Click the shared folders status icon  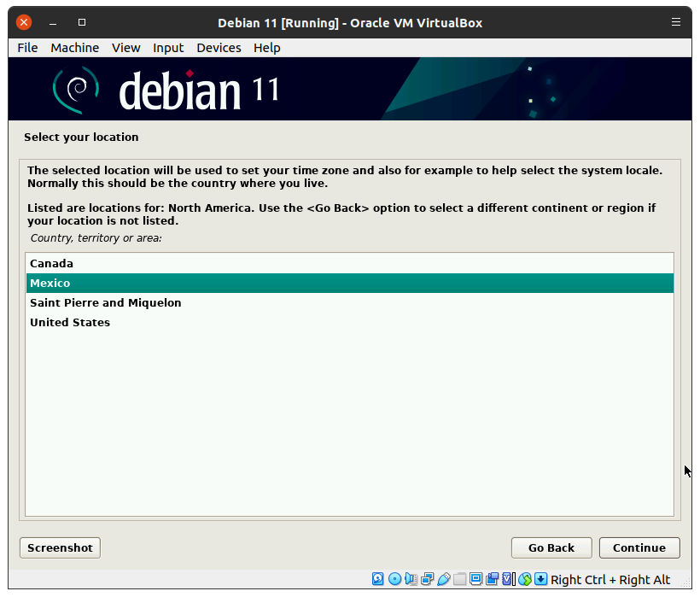(459, 579)
